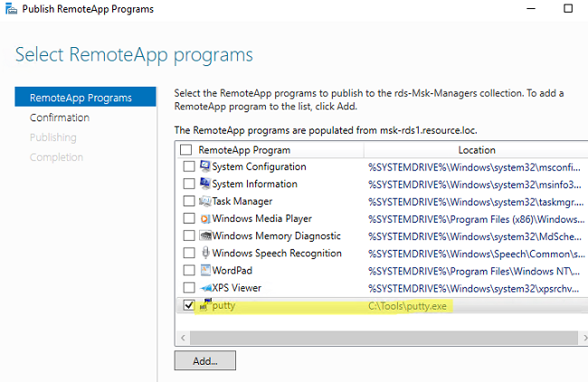Screen dimensions: 588x382
Task: Check the System Configuration checkbox
Action: click(x=189, y=167)
